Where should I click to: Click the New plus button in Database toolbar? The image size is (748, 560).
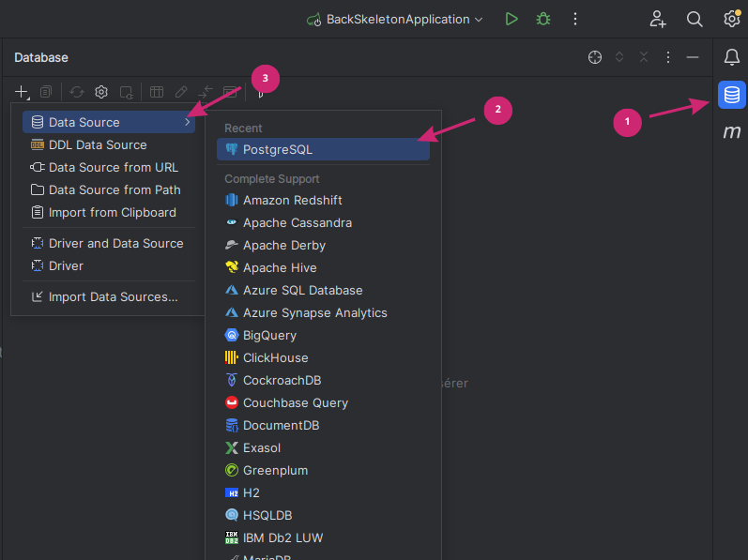coord(22,92)
